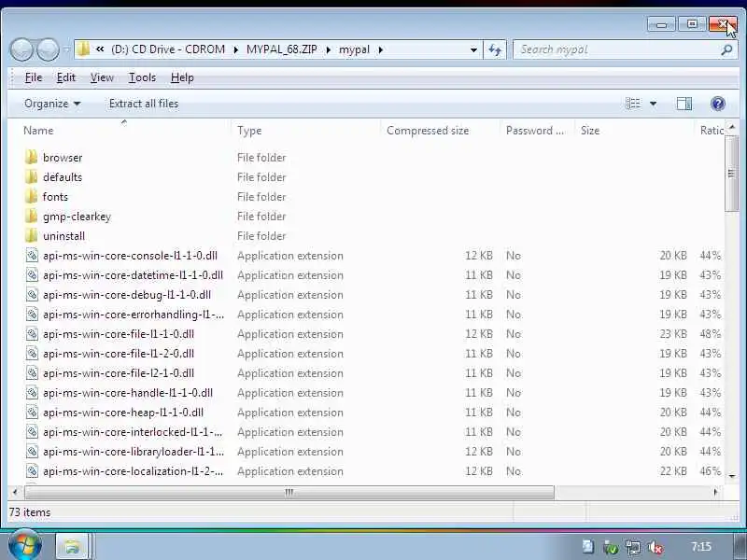Expand the arrow after MYPAL_68.ZIP breadcrumb

click(329, 49)
